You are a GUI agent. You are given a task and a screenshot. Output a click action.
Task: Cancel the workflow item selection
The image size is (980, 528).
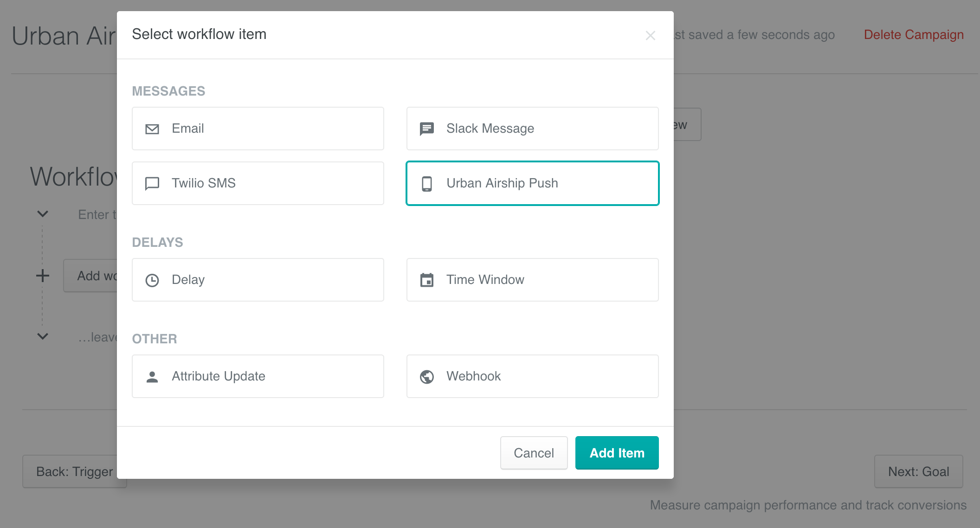[534, 453]
